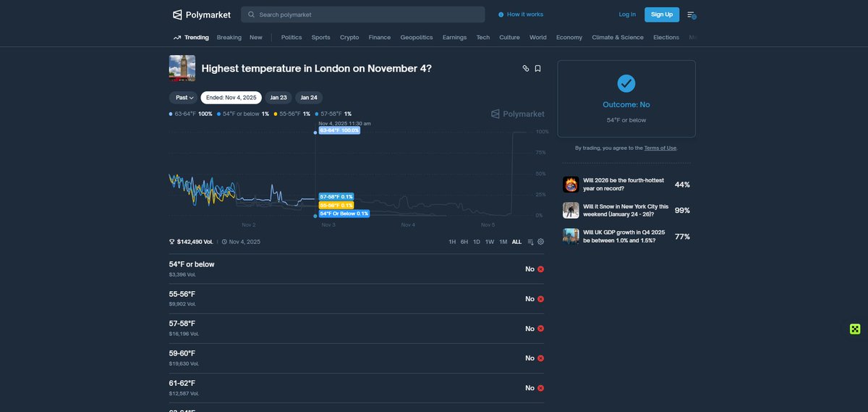Click the trophy icon next to volume
868x412 pixels.
172,242
